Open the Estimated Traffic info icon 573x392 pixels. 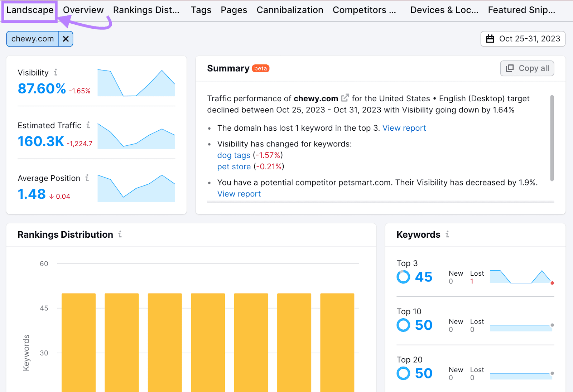tap(88, 125)
